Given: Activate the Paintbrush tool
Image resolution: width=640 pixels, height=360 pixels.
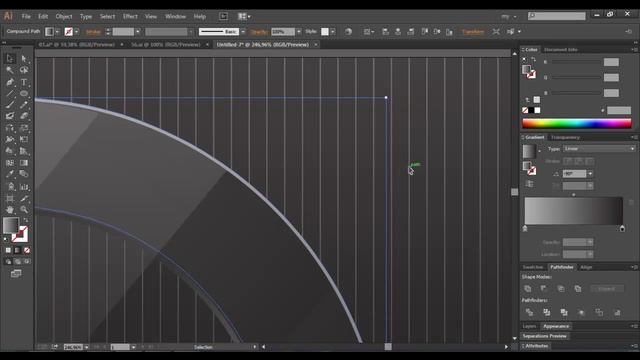Looking at the screenshot, I should 10,105.
